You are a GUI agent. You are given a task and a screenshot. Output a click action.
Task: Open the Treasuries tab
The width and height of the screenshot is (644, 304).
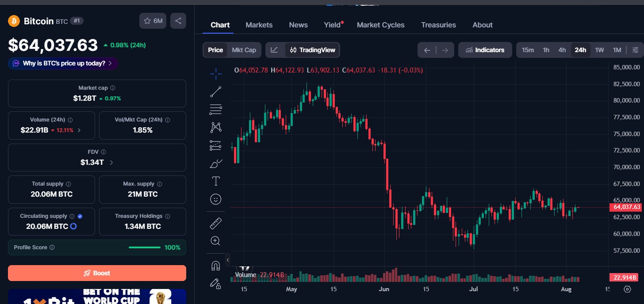click(x=438, y=25)
